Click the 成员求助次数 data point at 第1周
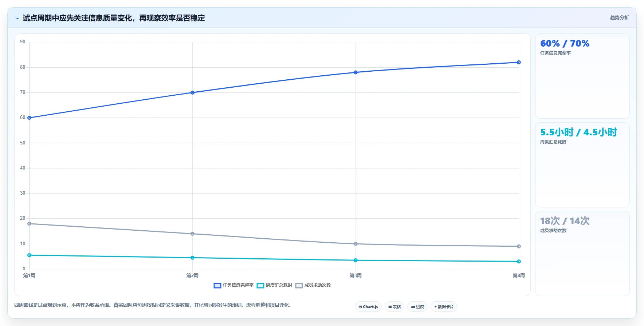The width and height of the screenshot is (644, 326). pos(30,224)
